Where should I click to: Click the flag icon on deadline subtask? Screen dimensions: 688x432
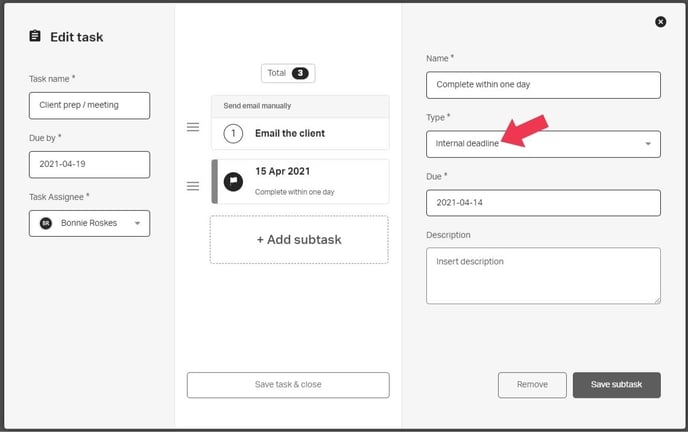pos(233,181)
